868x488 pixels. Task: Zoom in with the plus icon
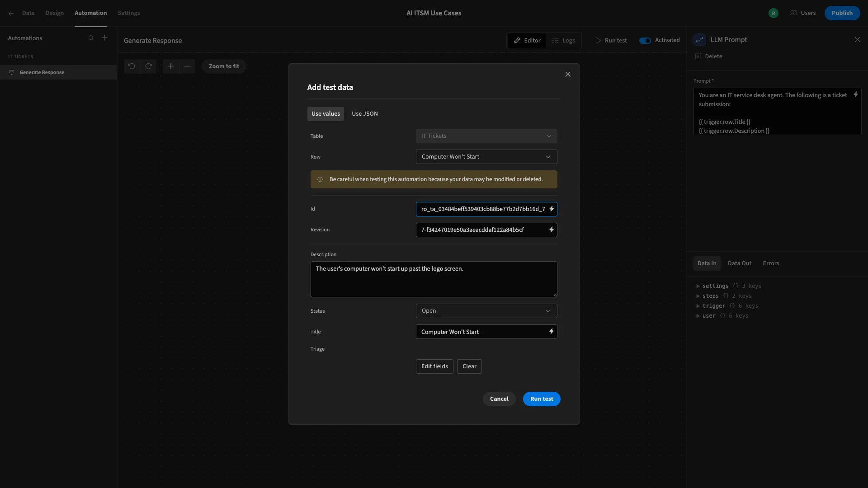170,66
